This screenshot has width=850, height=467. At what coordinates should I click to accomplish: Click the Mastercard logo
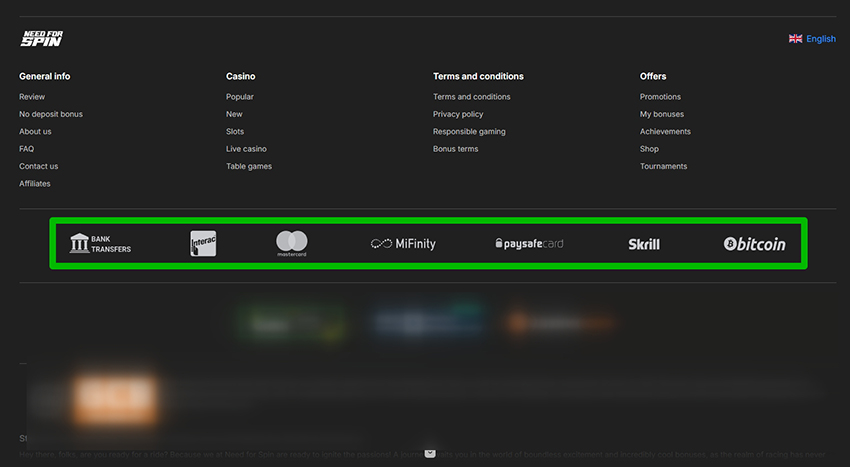tap(292, 243)
